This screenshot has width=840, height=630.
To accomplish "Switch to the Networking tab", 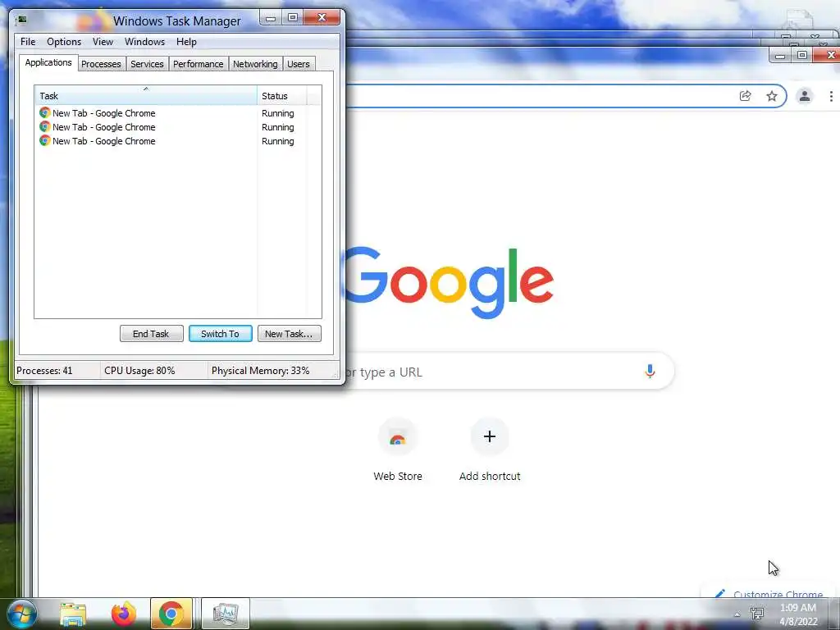I will point(255,64).
